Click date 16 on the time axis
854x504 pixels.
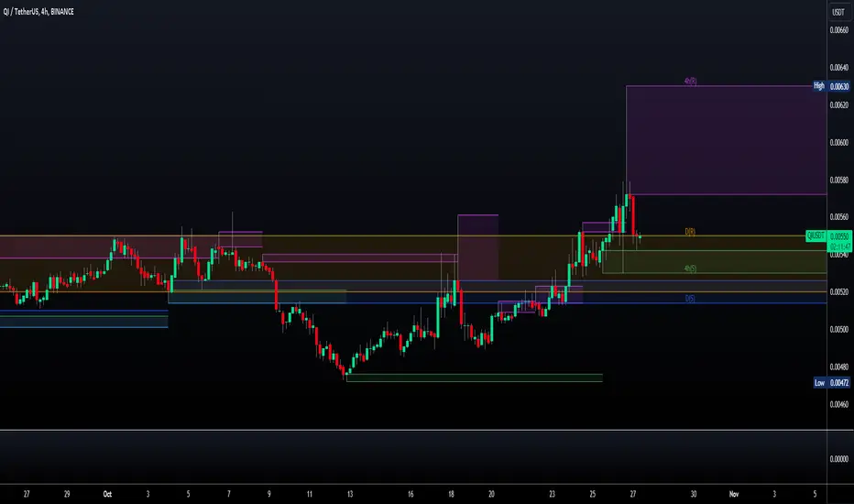pos(411,494)
